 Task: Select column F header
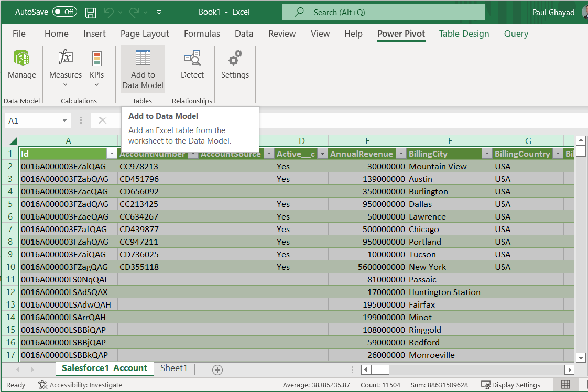point(450,141)
